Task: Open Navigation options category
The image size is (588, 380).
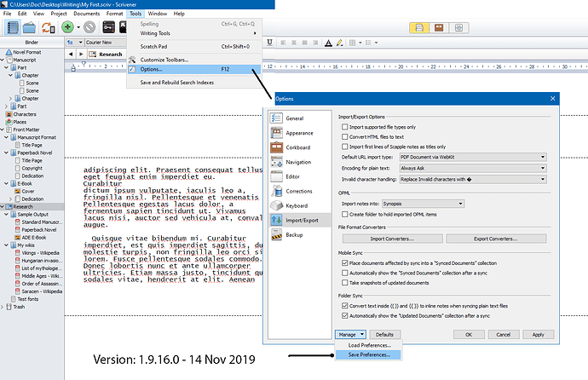Action: point(300,162)
